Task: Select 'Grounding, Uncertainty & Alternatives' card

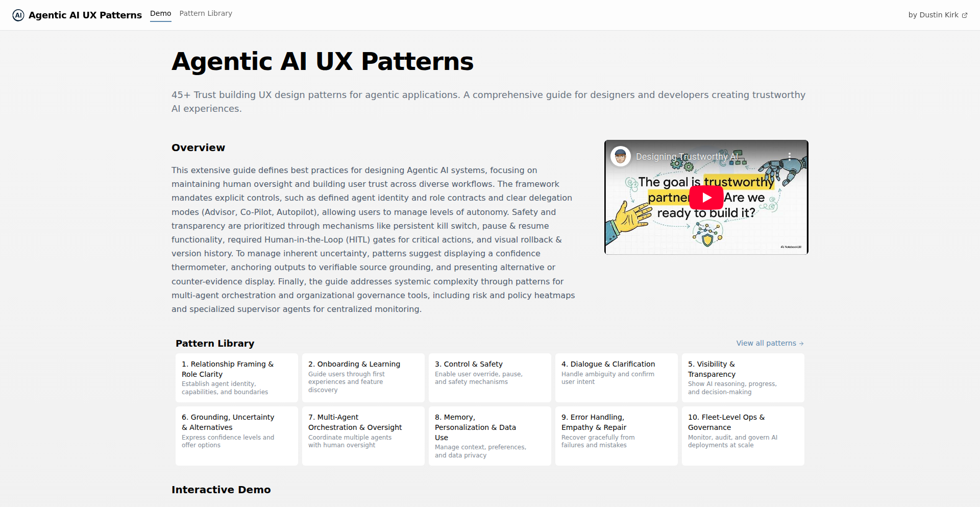Action: [x=236, y=436]
